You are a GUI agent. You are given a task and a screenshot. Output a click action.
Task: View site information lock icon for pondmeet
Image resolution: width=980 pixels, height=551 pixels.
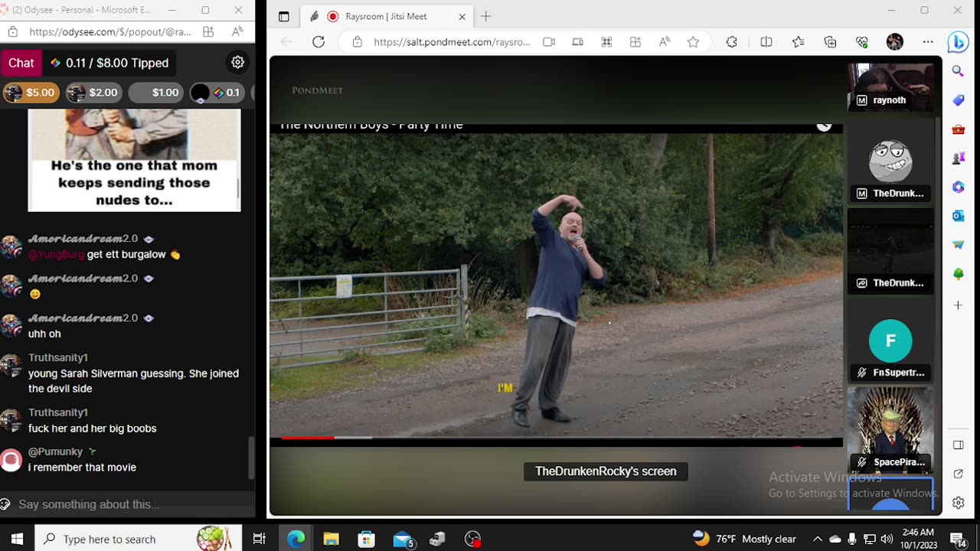[x=357, y=42]
